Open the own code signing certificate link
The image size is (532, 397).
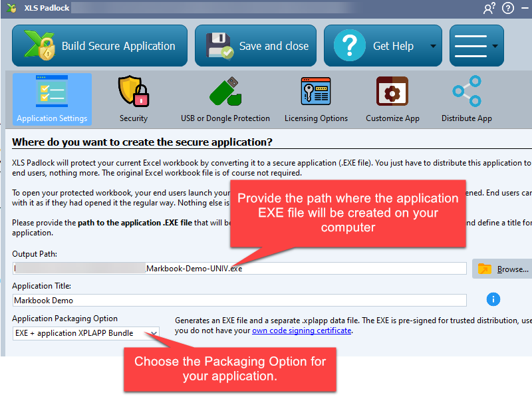point(301,331)
